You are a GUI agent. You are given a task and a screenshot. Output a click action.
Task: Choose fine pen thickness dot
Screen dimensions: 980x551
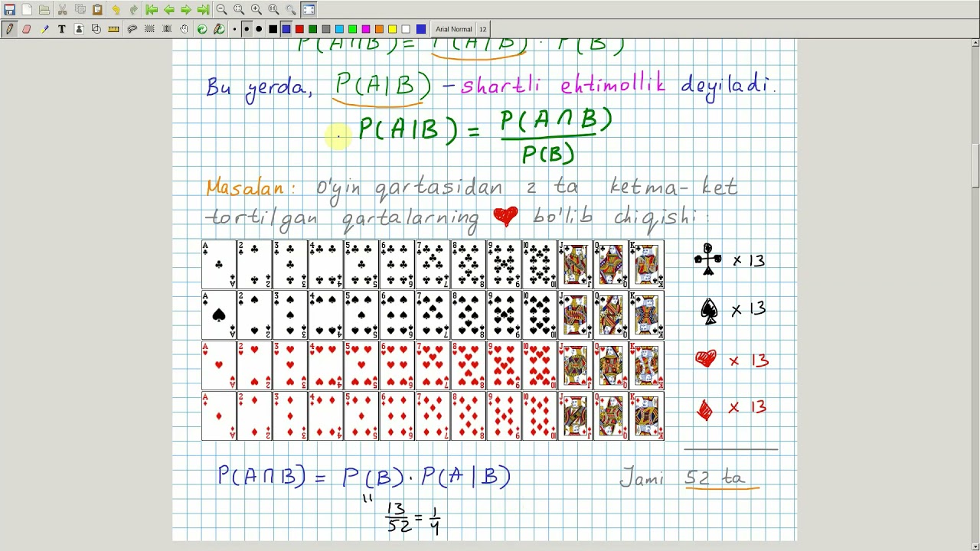(x=234, y=29)
